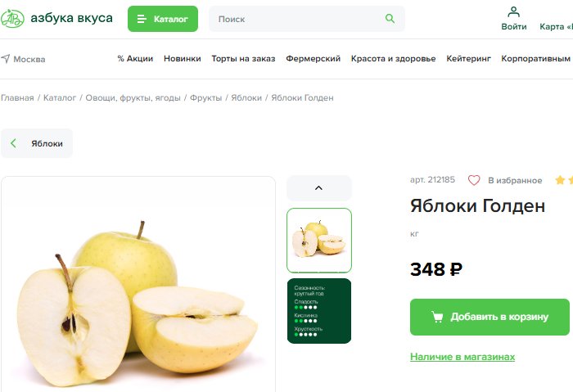This screenshot has height=392, width=573.
Task: Click the Поиск search field
Action: (307, 19)
